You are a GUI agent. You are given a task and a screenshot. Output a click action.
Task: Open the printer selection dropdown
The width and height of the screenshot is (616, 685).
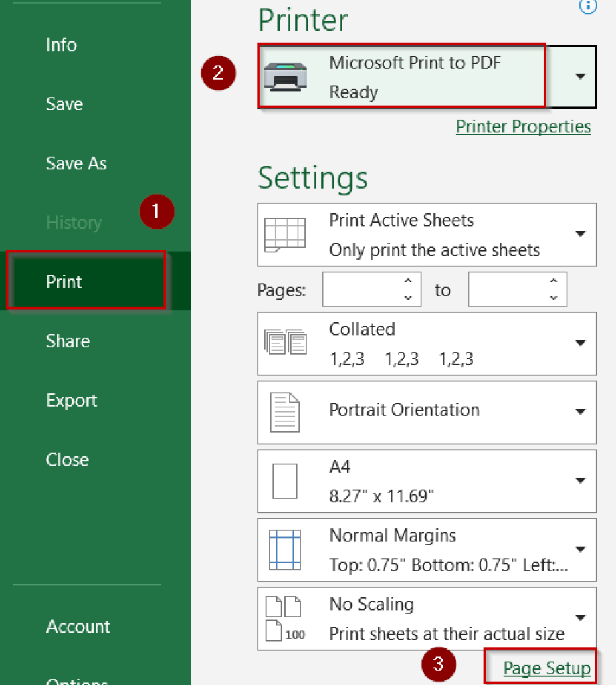pyautogui.click(x=579, y=76)
